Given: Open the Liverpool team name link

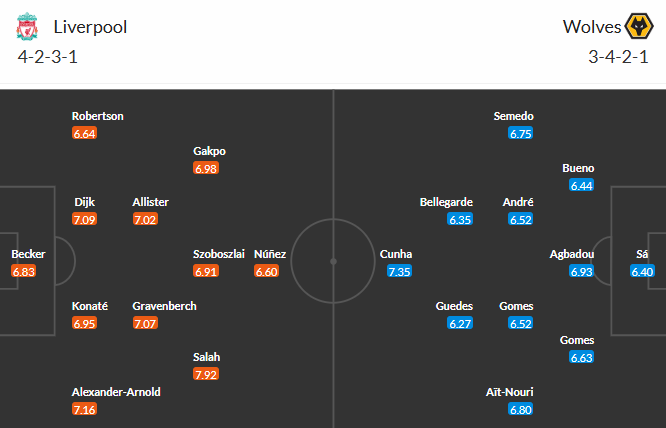Looking at the screenshot, I should pyautogui.click(x=90, y=27).
